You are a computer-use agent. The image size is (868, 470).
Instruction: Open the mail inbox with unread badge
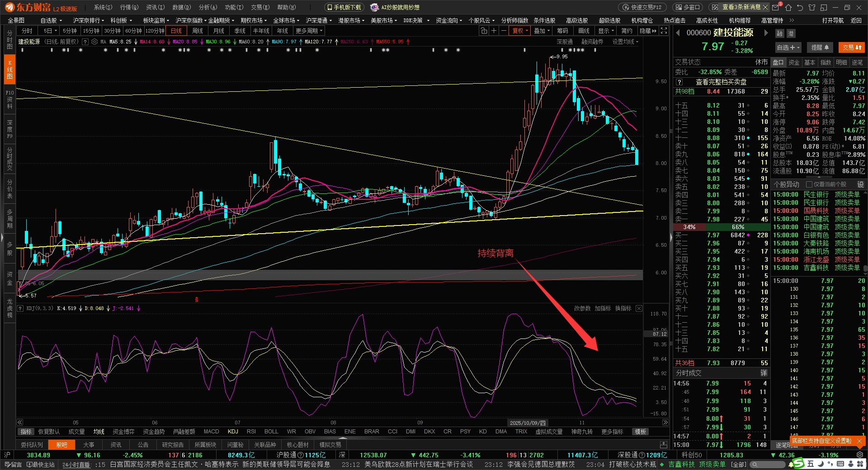point(776,7)
